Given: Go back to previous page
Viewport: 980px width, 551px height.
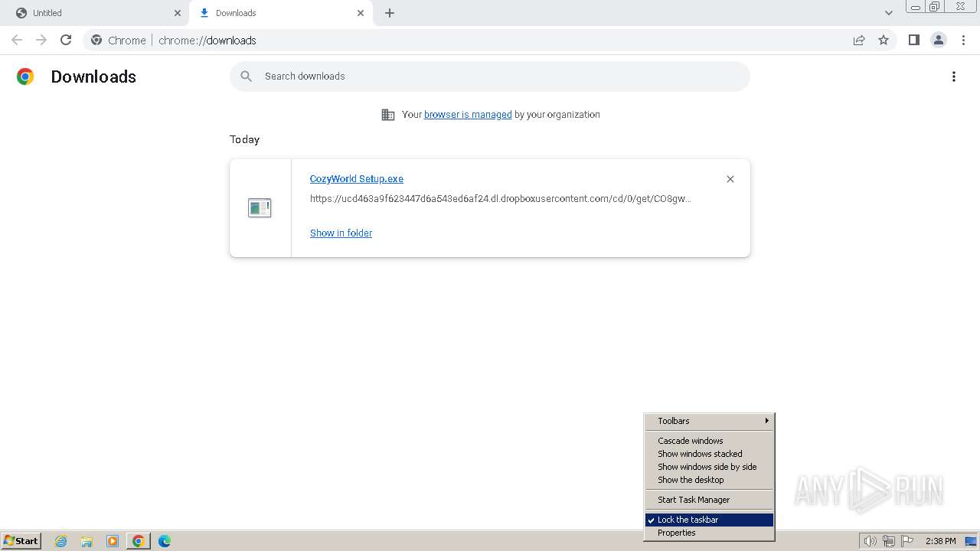Looking at the screenshot, I should tap(17, 40).
